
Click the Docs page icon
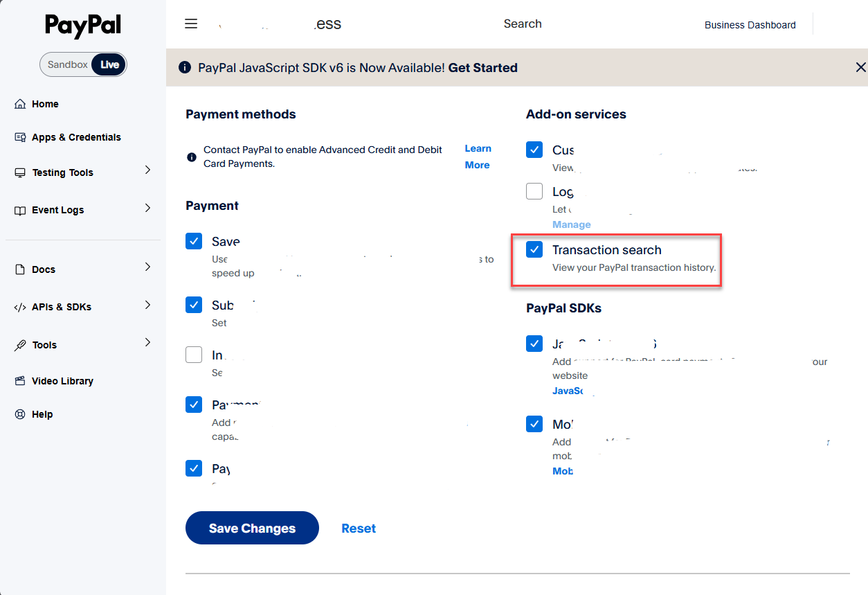pos(20,269)
